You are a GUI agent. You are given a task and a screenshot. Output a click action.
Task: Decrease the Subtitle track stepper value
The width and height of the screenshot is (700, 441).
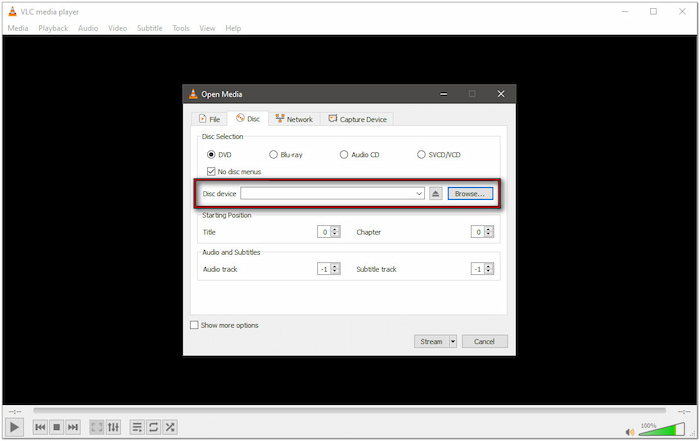tap(489, 271)
